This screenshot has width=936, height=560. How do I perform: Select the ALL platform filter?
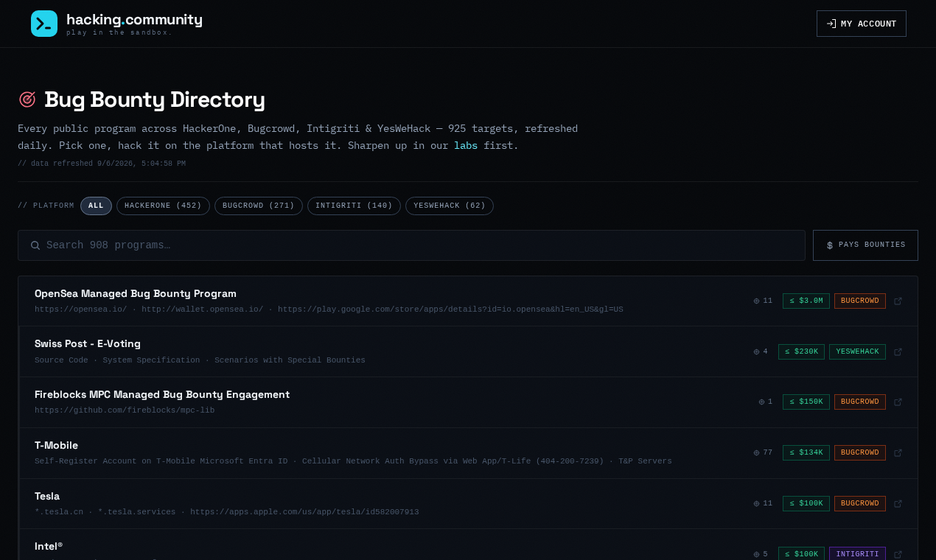(x=96, y=206)
